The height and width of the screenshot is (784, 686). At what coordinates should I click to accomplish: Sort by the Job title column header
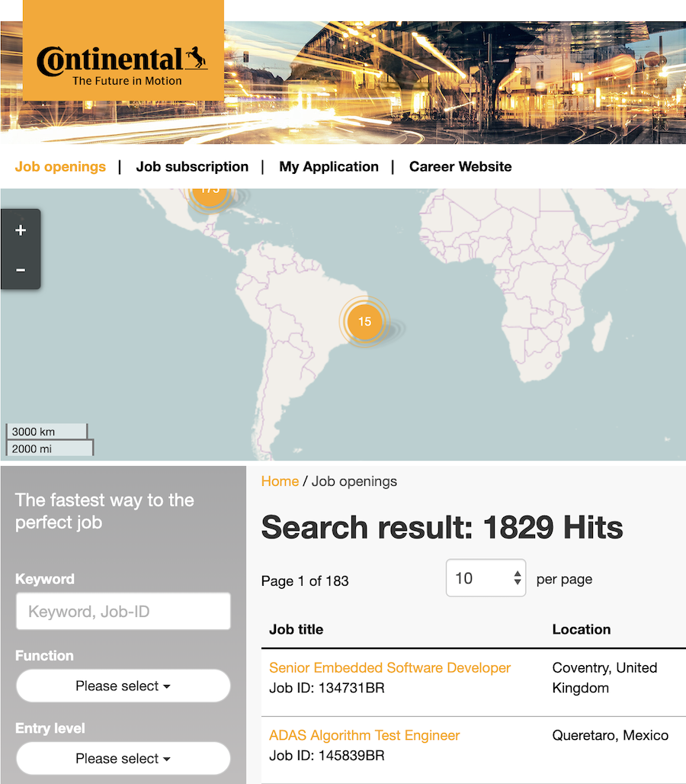(296, 629)
